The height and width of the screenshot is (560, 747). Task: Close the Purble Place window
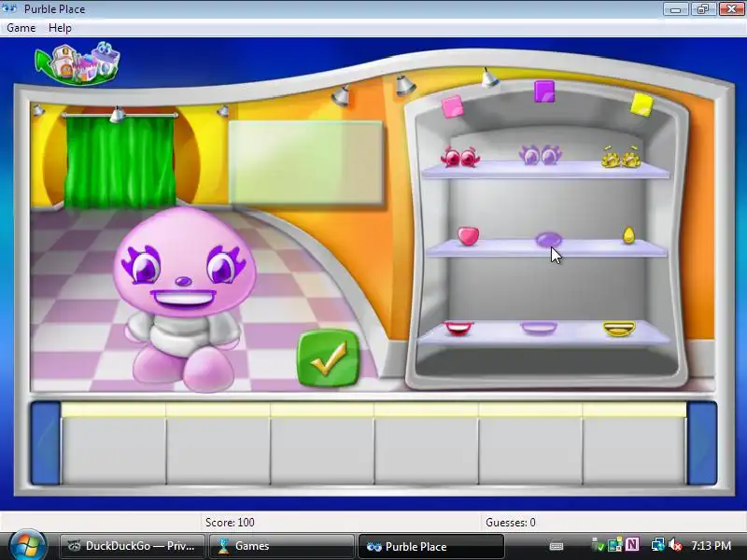pos(731,9)
